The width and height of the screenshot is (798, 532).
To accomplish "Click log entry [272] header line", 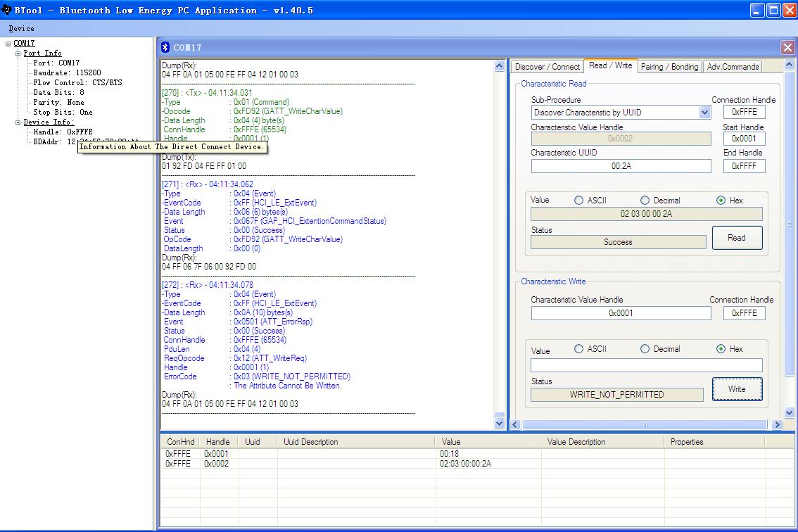I will tap(207, 285).
